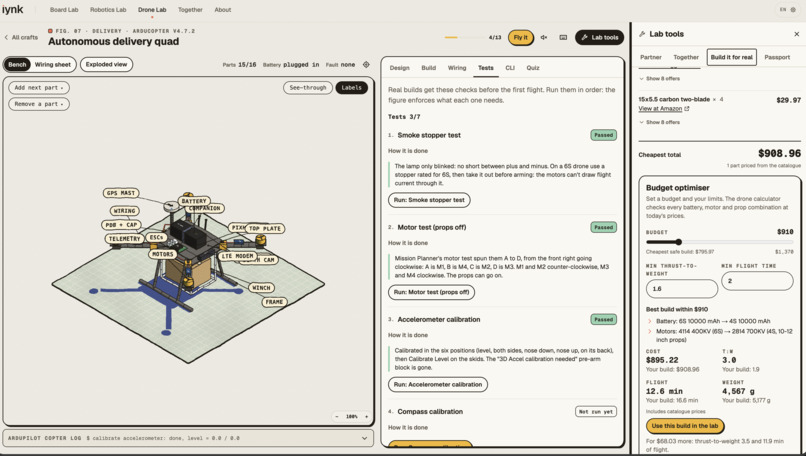Edit the Min flight time field
The height and width of the screenshot is (456, 806).
(757, 281)
